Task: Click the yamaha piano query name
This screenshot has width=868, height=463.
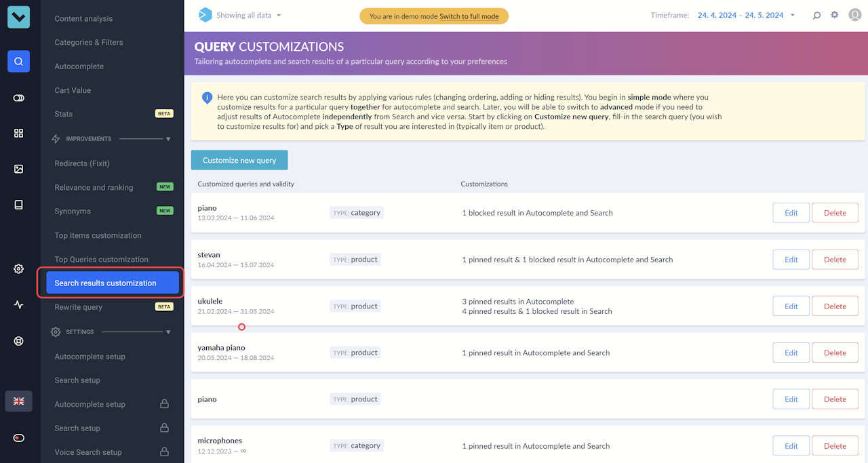Action: point(221,348)
